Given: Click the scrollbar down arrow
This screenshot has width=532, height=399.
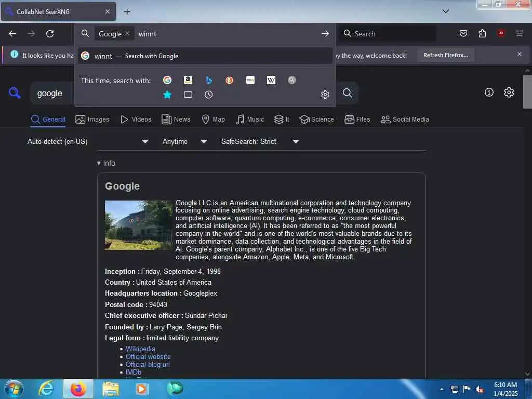Looking at the screenshot, I should 527,374.
